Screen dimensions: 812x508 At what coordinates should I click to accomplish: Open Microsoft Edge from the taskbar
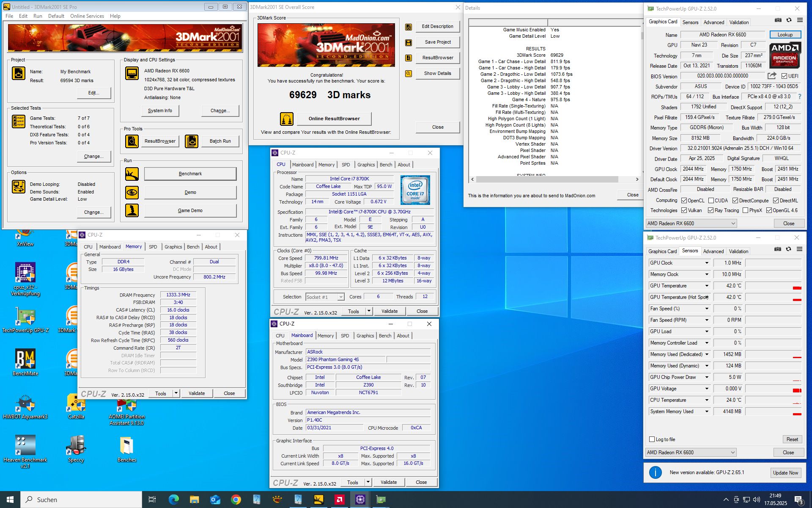coord(173,500)
